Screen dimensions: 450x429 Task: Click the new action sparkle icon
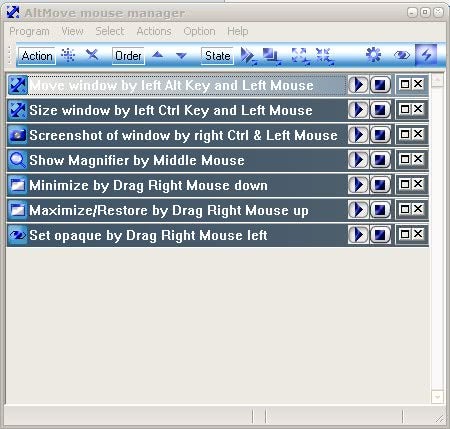pyautogui.click(x=68, y=55)
